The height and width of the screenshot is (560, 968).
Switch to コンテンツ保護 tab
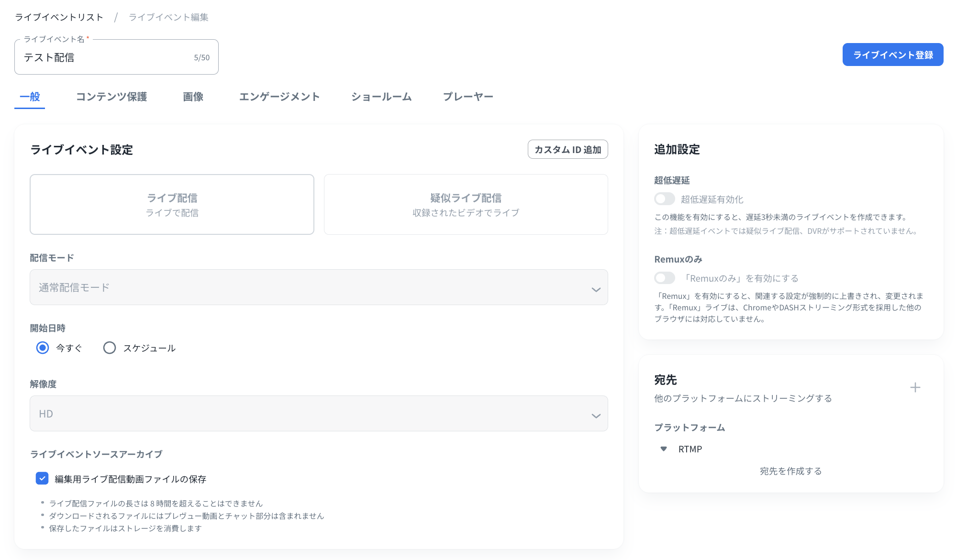111,97
